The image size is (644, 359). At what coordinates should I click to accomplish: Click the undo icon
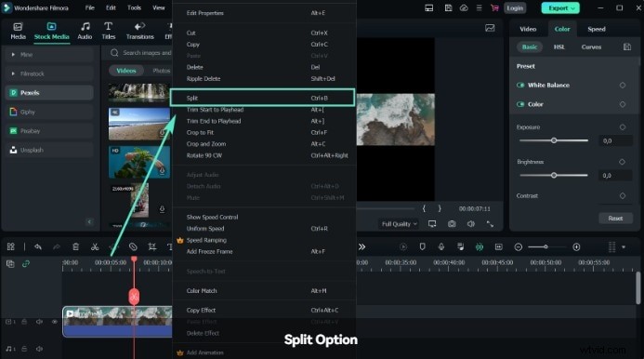38,246
